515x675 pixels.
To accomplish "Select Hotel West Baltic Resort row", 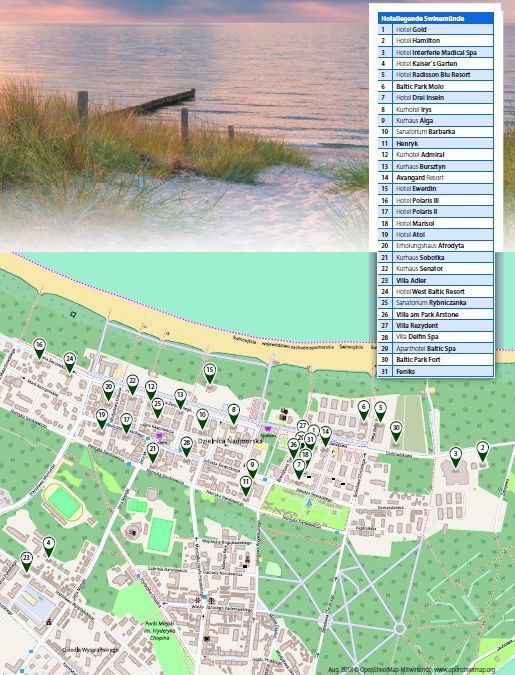I will tap(435, 291).
